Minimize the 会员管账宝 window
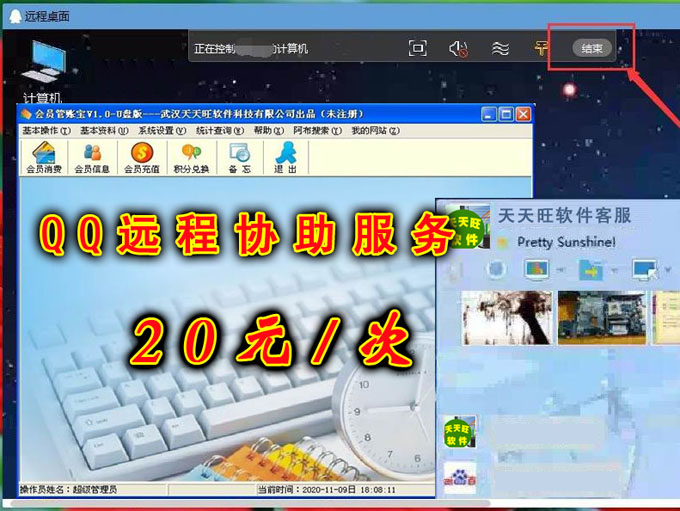Viewport: 680px width, 511px height. (x=489, y=115)
